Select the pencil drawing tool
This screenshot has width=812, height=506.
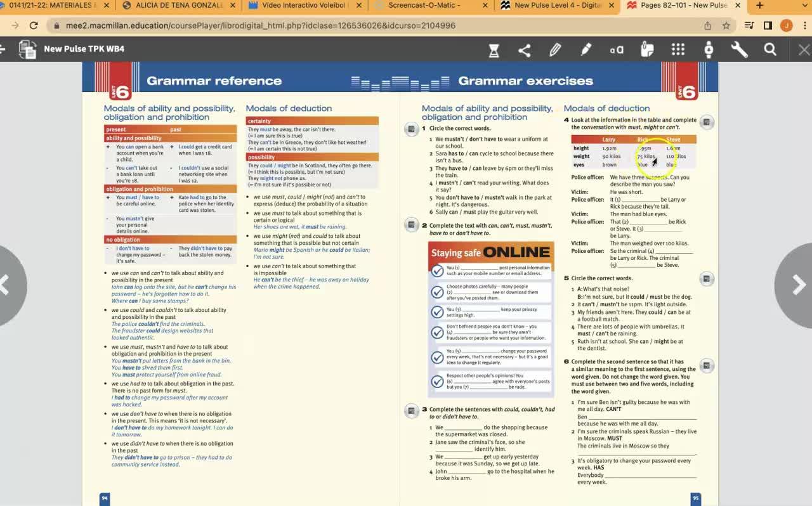[555, 49]
